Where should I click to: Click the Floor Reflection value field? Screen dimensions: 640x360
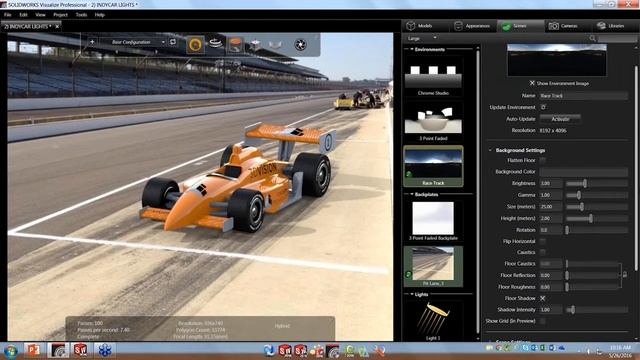[x=551, y=276]
